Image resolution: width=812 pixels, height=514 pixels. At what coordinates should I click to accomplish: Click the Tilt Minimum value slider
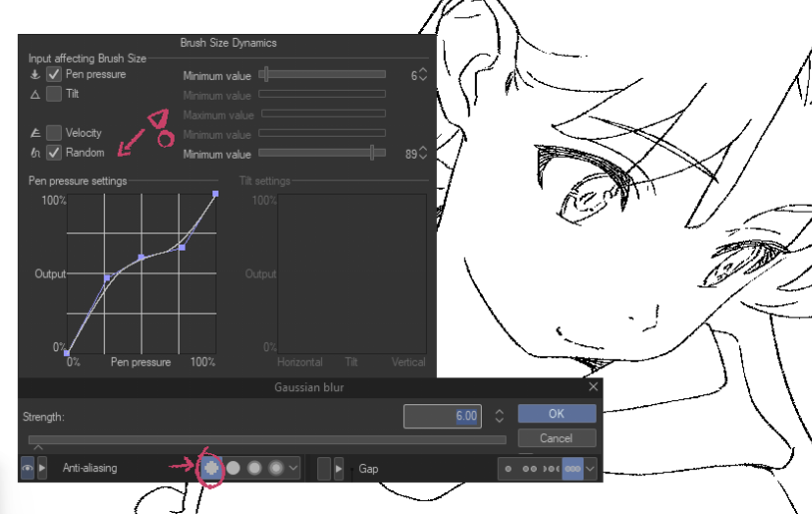point(322,94)
